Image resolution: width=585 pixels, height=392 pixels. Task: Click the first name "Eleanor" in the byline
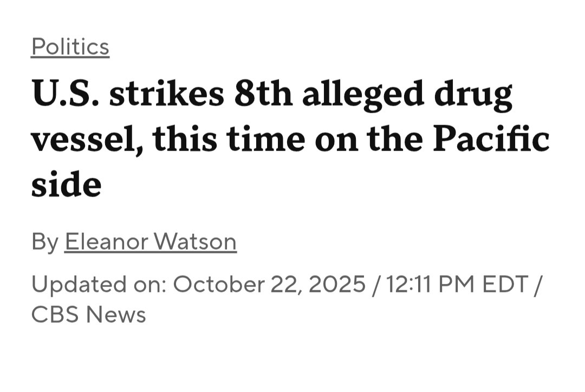(x=107, y=241)
